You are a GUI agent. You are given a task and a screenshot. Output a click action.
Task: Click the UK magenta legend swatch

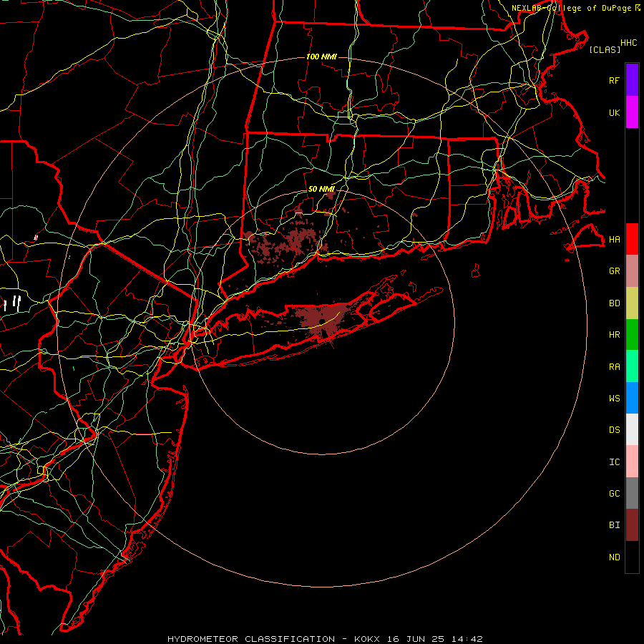pos(632,112)
